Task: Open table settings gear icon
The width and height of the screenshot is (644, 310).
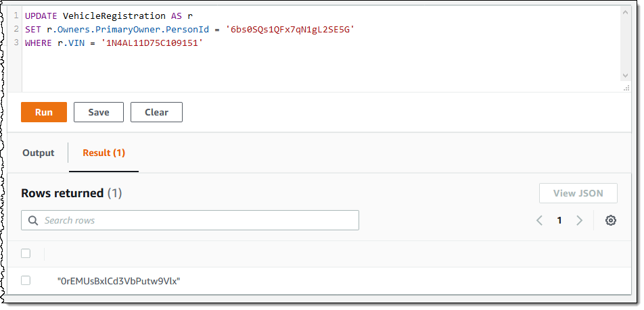Action: (611, 220)
